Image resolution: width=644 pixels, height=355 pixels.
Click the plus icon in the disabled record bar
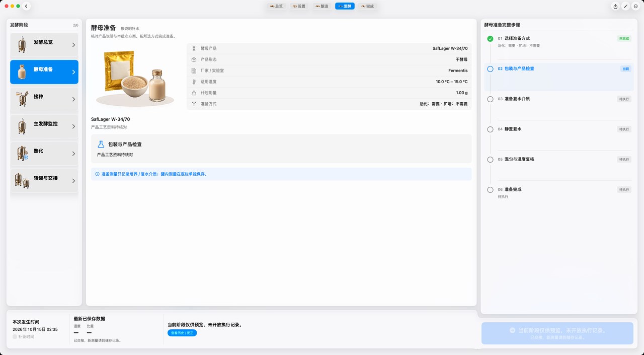512,330
